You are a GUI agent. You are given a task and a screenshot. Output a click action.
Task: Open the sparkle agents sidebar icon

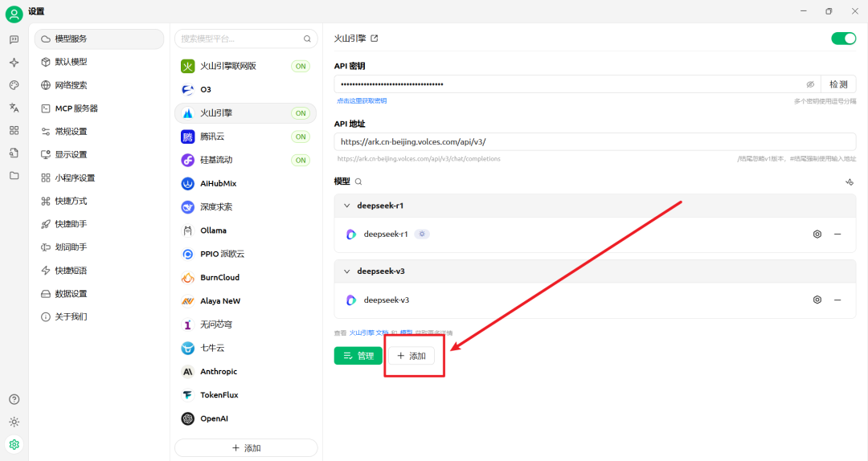point(14,63)
